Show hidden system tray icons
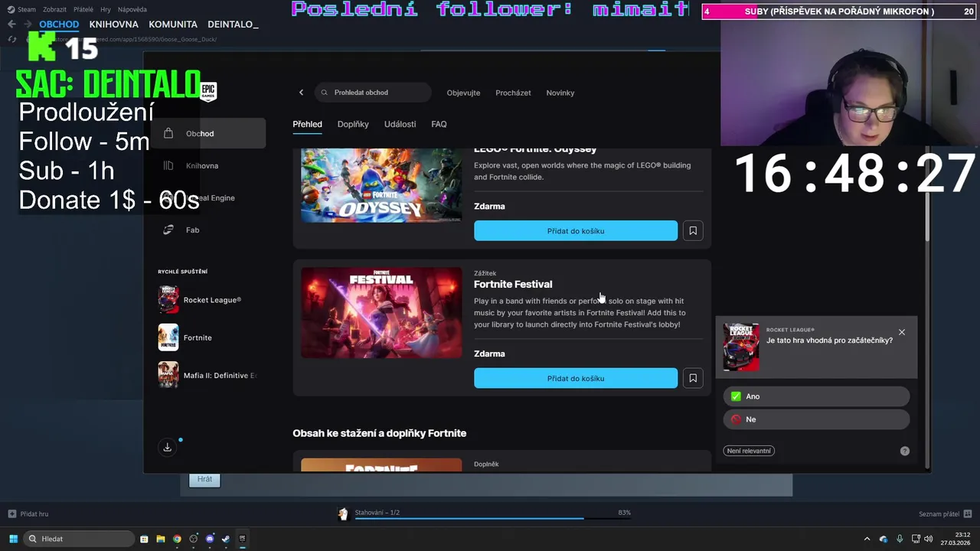980x551 pixels. point(867,539)
